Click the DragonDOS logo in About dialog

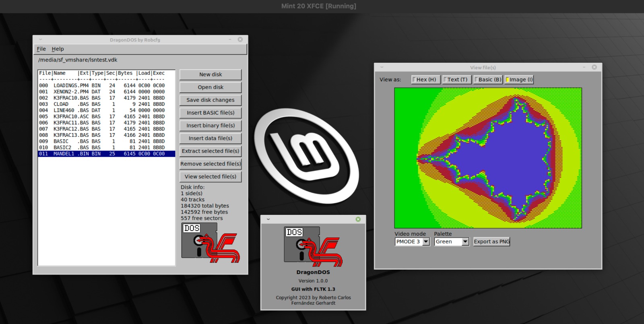tap(313, 246)
